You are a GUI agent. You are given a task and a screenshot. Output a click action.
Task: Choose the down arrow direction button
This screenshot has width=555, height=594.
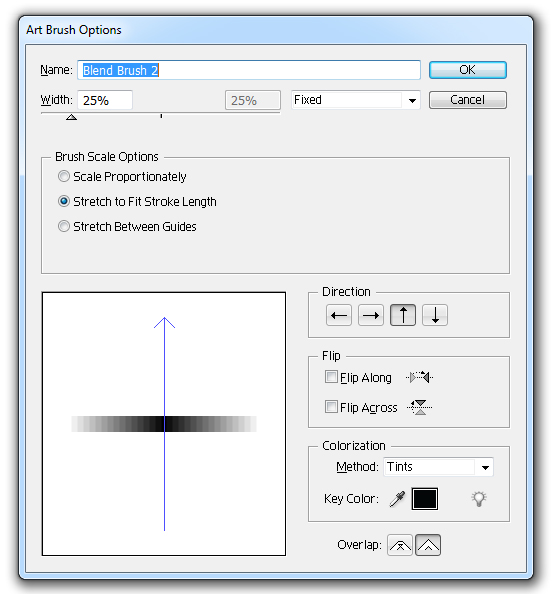(435, 315)
